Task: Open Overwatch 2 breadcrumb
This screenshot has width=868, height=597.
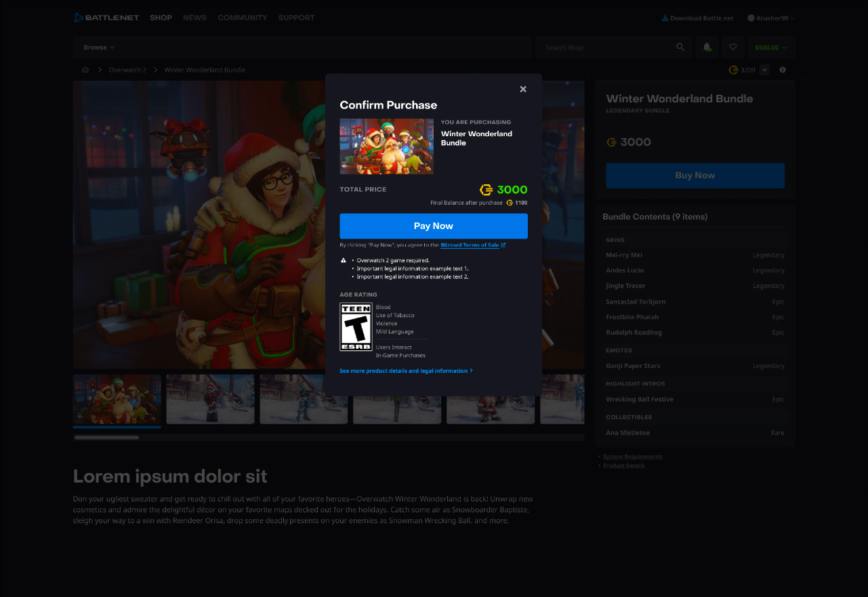Action: [x=127, y=70]
